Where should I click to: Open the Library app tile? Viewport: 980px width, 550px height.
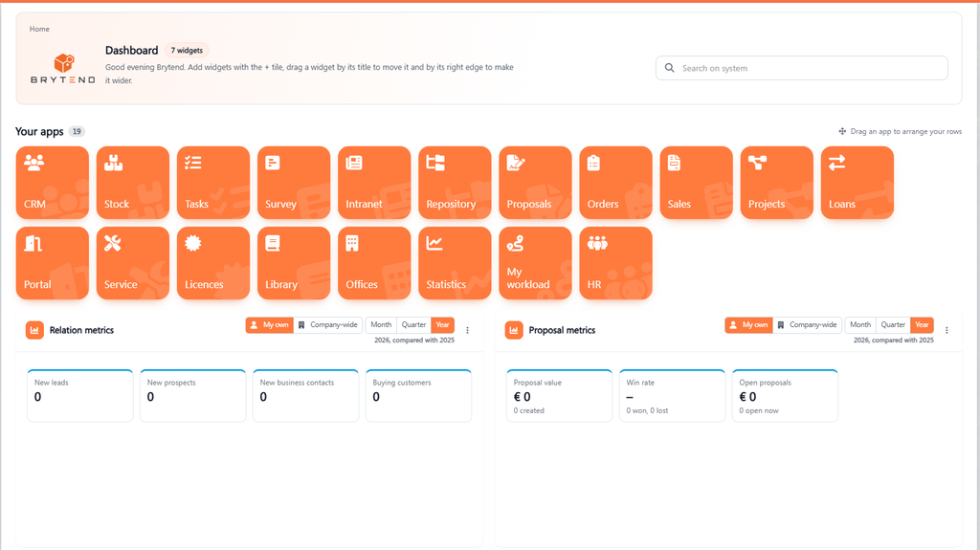(x=294, y=263)
